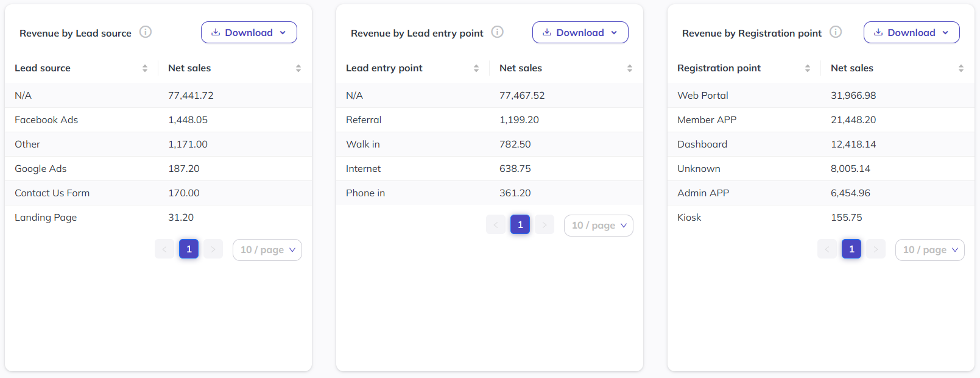Click the Contact Us Form row label
The width and height of the screenshot is (980, 378).
[52, 193]
